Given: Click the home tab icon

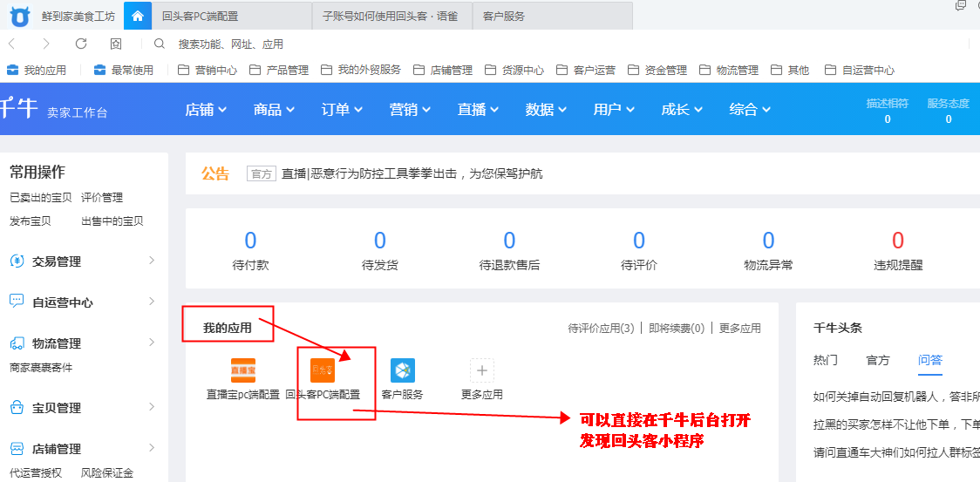Looking at the screenshot, I should [x=138, y=17].
